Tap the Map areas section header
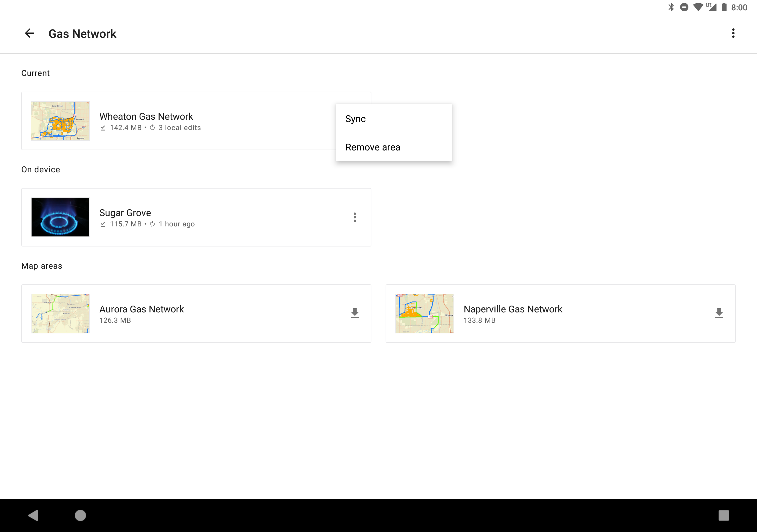The height and width of the screenshot is (532, 757). point(42,266)
